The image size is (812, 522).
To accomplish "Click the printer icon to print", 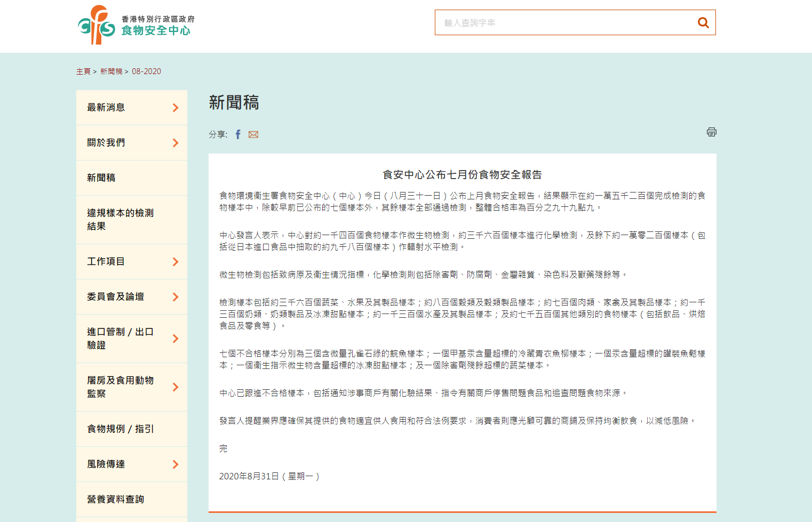I will pos(711,132).
